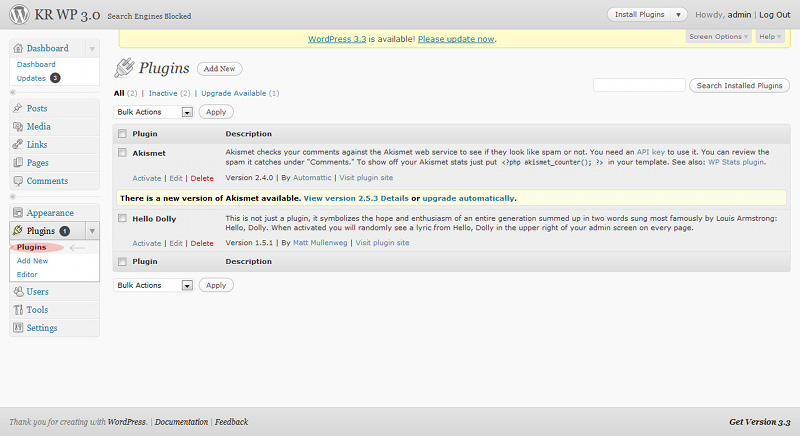800x436 pixels.
Task: Click the KR WP 3.0 site title
Action: (67, 15)
